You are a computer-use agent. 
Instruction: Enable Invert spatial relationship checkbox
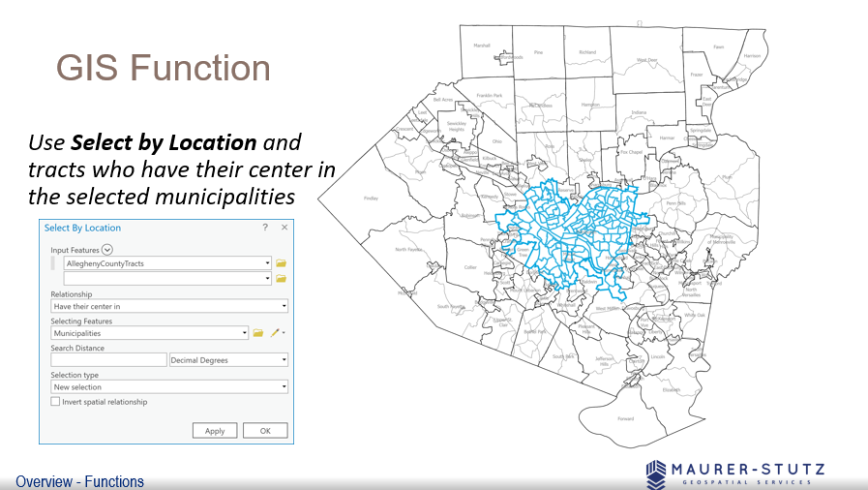[x=55, y=402]
